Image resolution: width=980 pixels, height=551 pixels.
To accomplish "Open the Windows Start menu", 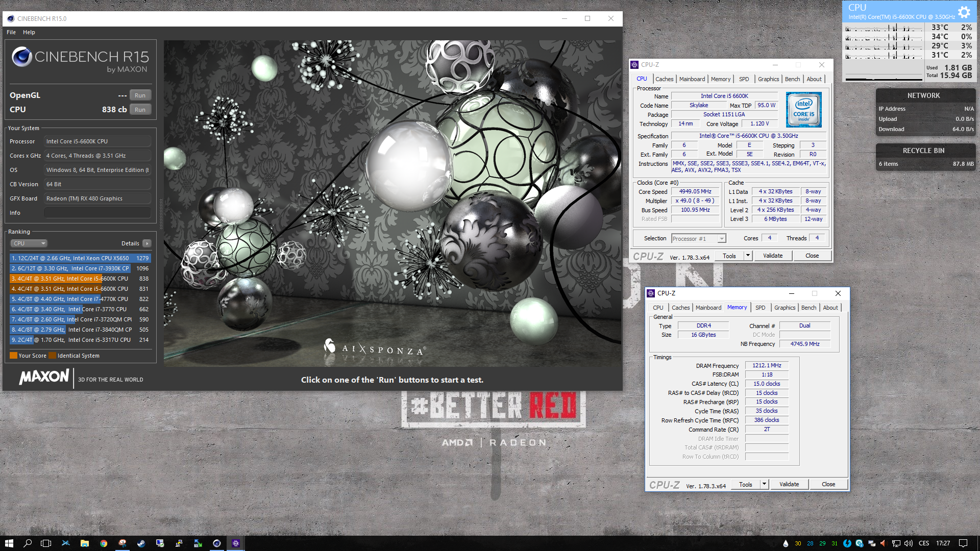I will tap(9, 543).
